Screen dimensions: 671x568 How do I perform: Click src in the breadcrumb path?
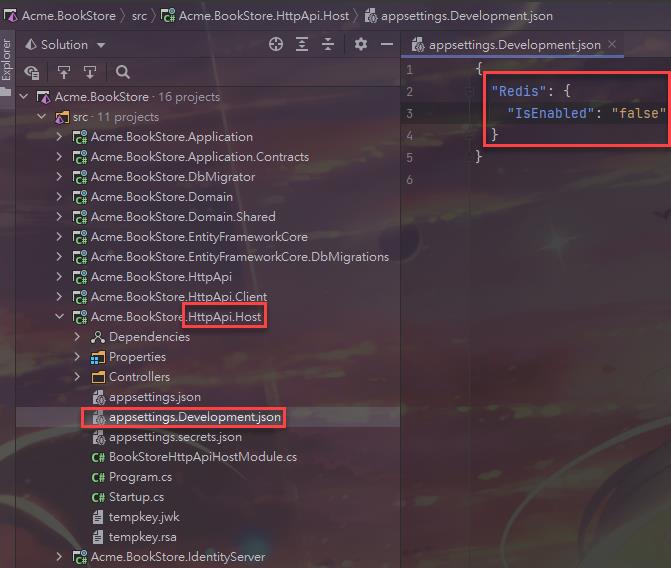tap(139, 16)
